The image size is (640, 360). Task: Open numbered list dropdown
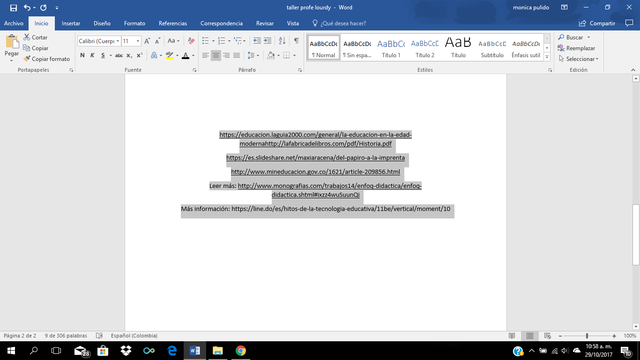coord(229,41)
